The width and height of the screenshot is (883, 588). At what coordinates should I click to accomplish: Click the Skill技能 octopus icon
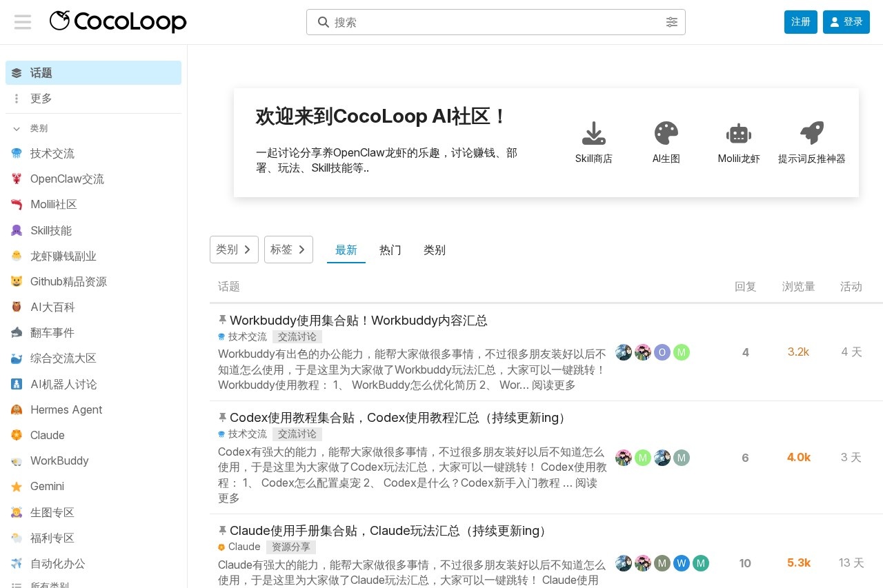[17, 230]
